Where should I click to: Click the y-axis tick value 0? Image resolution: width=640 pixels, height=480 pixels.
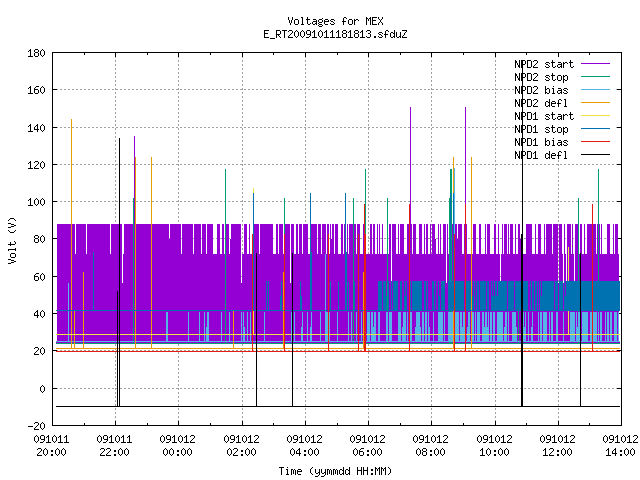(42, 389)
